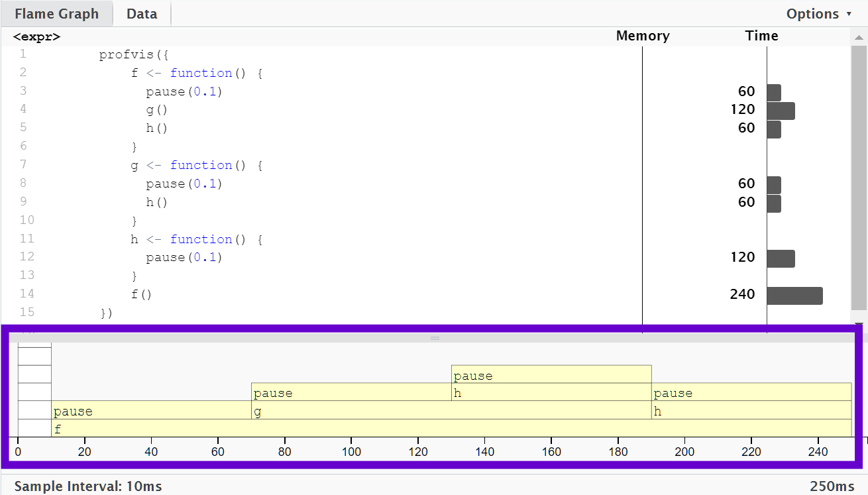
Task: Click the 120 time bar on line 4
Action: 781,111
